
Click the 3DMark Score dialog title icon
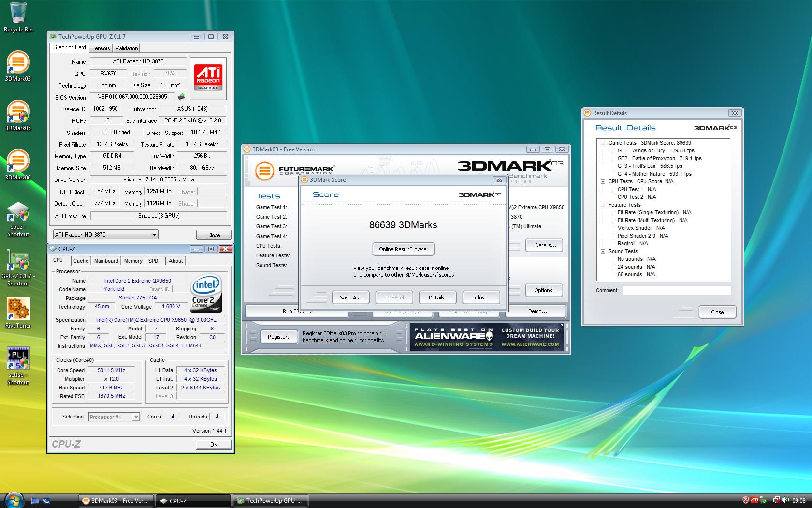pos(305,179)
